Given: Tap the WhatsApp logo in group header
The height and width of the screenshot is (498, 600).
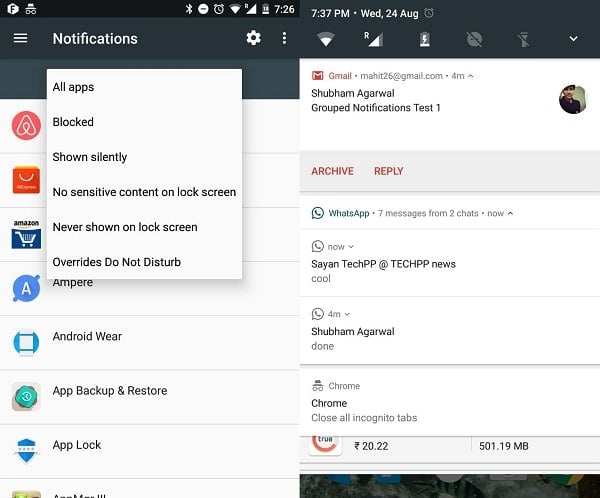Looking at the screenshot, I should 318,213.
